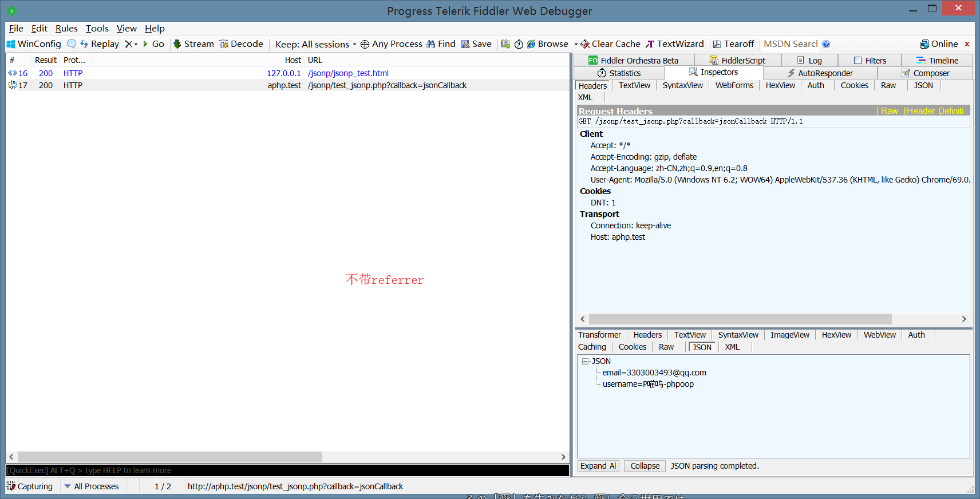
Task: Select the username JSON node
Action: [x=648, y=384]
